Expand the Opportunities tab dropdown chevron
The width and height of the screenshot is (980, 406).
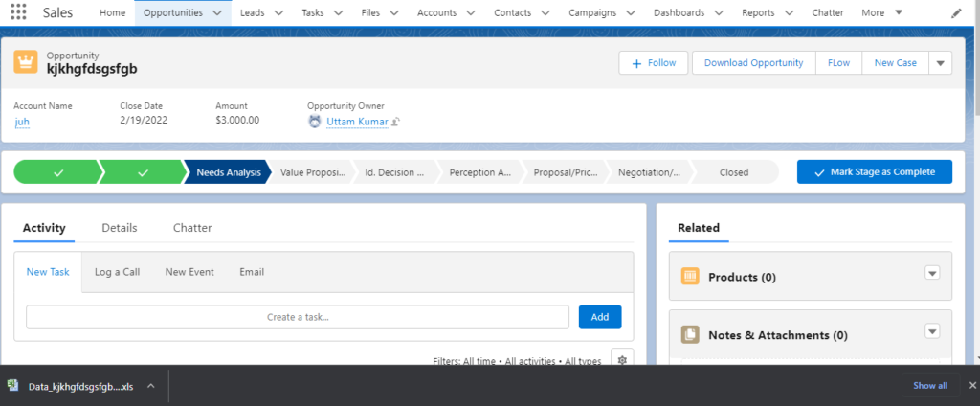point(217,12)
